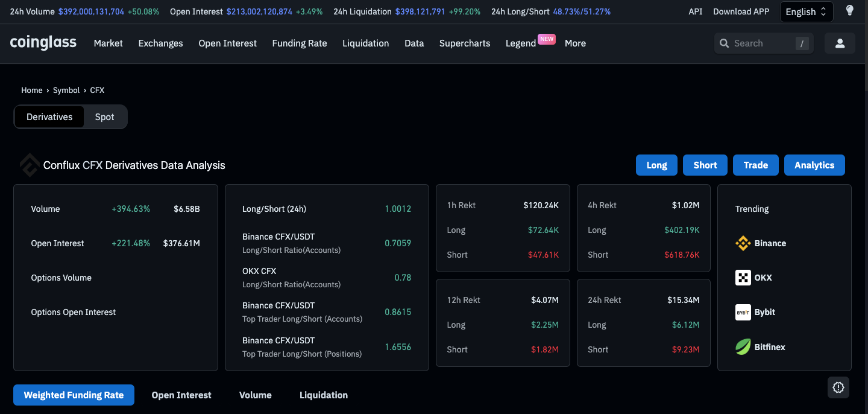Click the 24h Volume $392,000,131,704 value
The width and height of the screenshot is (868, 414).
click(92, 11)
